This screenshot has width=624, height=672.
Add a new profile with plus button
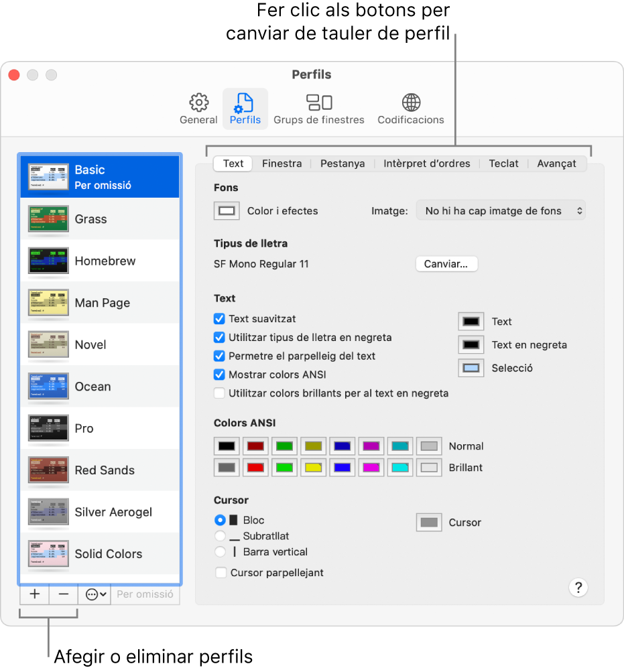34,594
